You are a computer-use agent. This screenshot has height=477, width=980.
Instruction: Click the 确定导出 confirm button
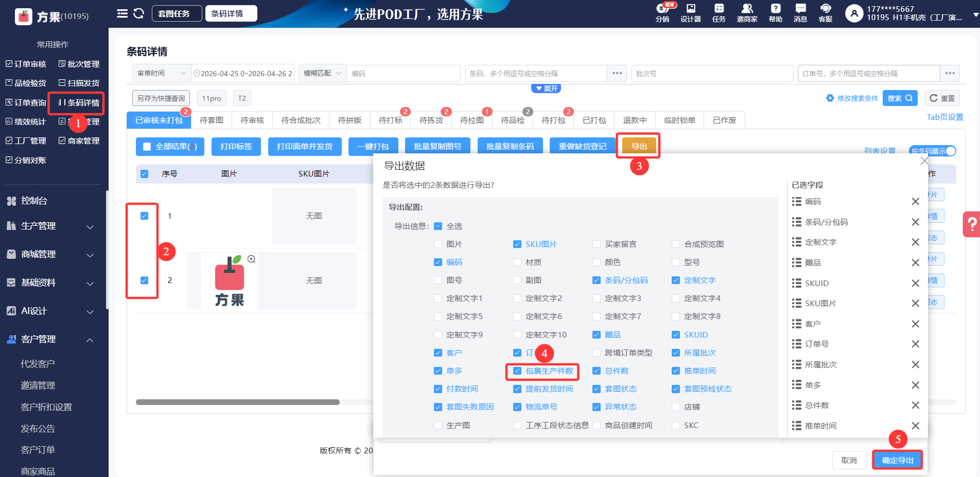pos(897,460)
